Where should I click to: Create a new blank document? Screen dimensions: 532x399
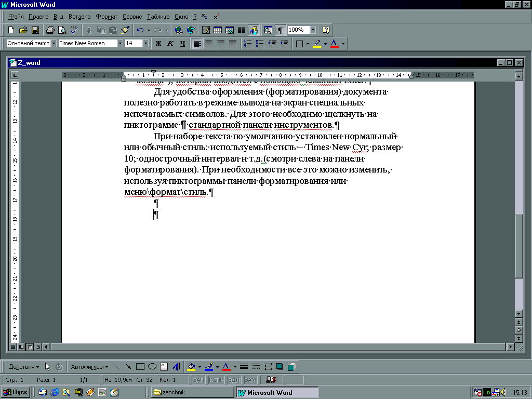coord(11,30)
